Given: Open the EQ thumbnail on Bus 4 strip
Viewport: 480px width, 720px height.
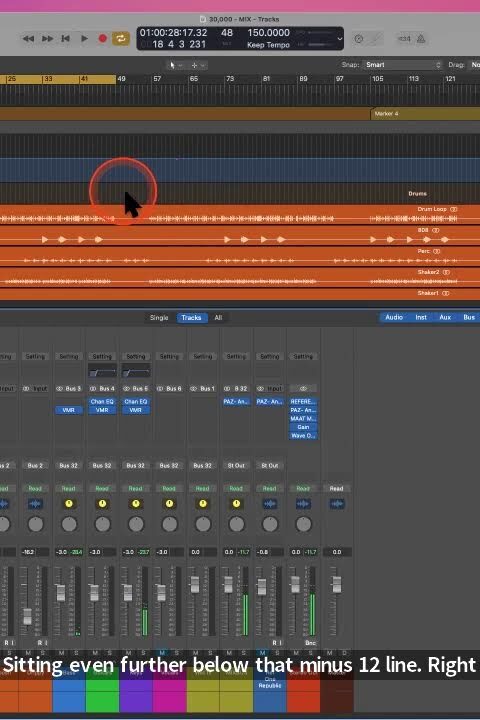Looking at the screenshot, I should click(x=102, y=371).
